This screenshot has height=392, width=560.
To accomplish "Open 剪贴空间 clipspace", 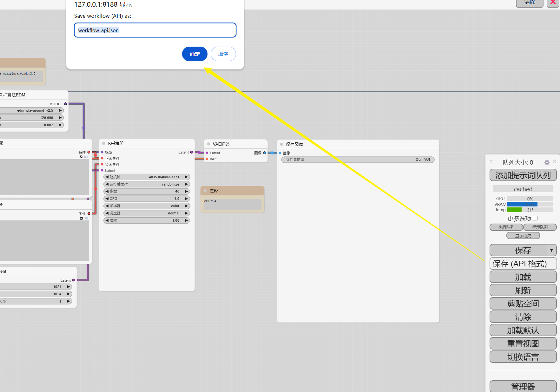I will (x=523, y=304).
